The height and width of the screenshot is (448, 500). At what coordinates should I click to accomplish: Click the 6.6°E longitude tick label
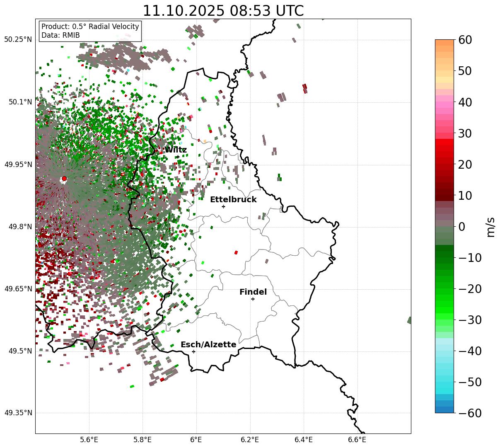click(x=357, y=440)
